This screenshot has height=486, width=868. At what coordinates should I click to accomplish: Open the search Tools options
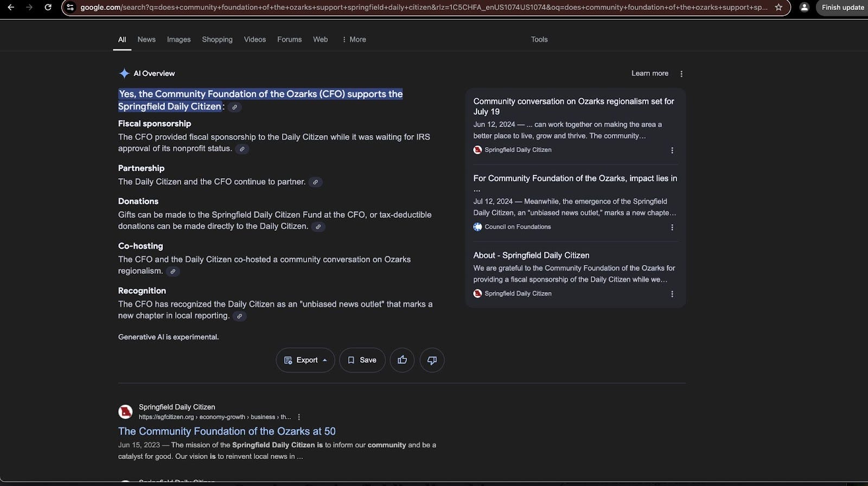(x=539, y=40)
